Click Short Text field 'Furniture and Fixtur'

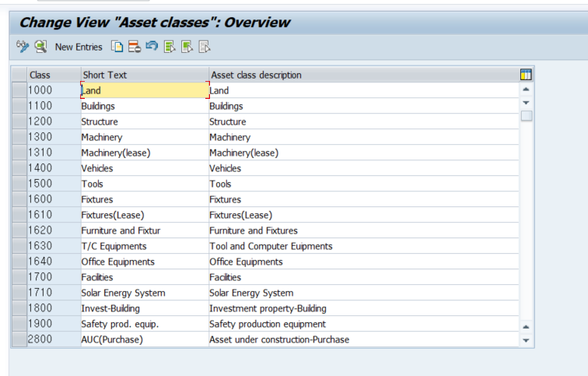coord(145,230)
